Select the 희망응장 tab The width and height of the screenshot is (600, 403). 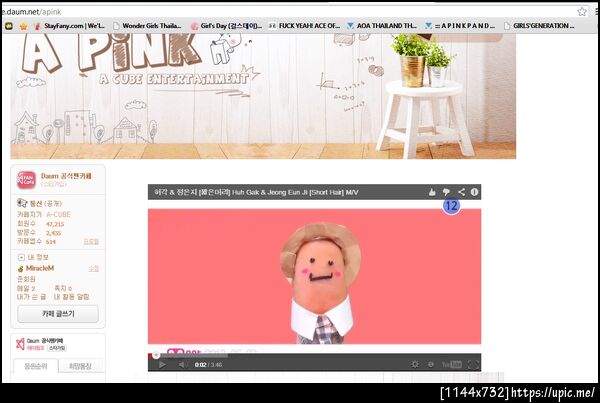[80, 366]
